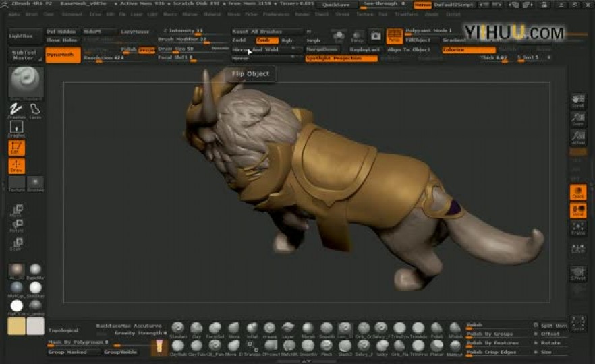Select the Freehand stroke icon

[16, 110]
